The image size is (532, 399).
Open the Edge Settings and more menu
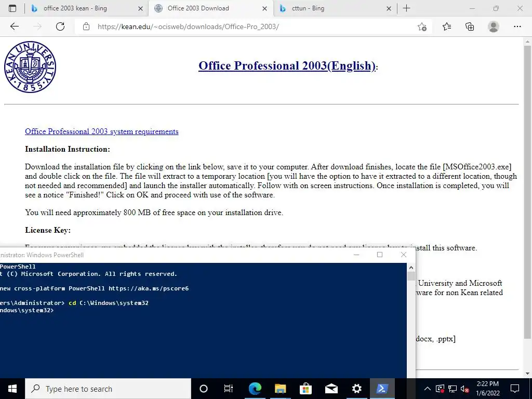pyautogui.click(x=517, y=26)
